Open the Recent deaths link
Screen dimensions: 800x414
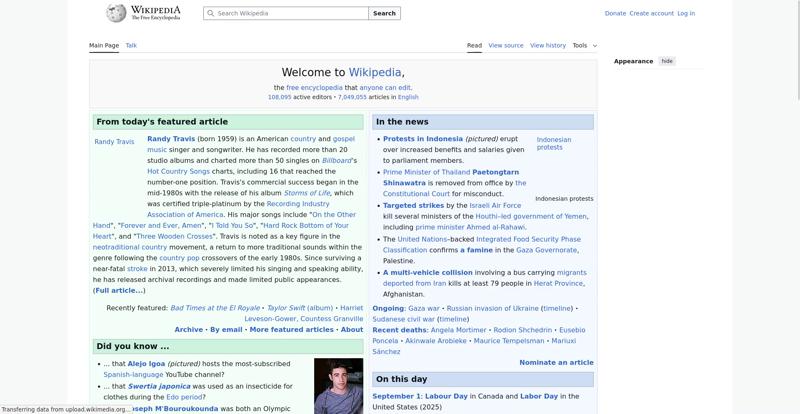(399, 330)
